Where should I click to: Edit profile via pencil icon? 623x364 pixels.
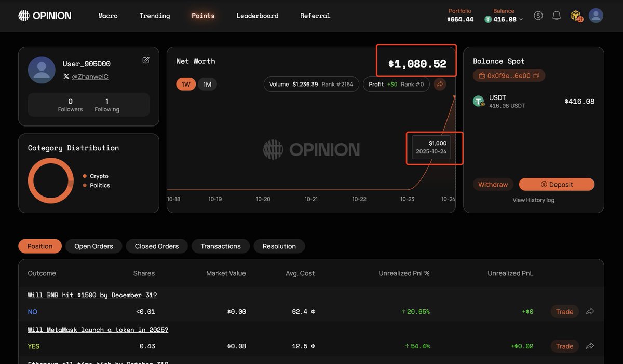(x=146, y=60)
